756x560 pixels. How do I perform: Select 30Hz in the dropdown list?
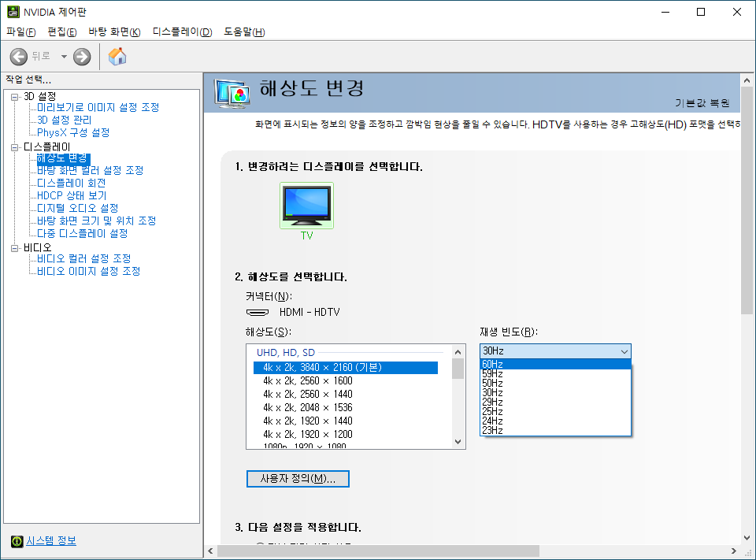point(555,392)
